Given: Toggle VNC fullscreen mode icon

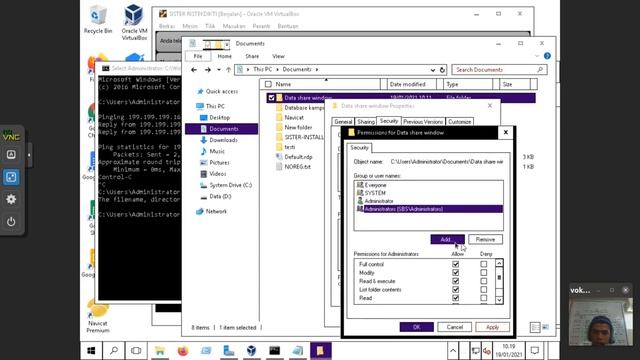Looking at the screenshot, I should click(11, 177).
